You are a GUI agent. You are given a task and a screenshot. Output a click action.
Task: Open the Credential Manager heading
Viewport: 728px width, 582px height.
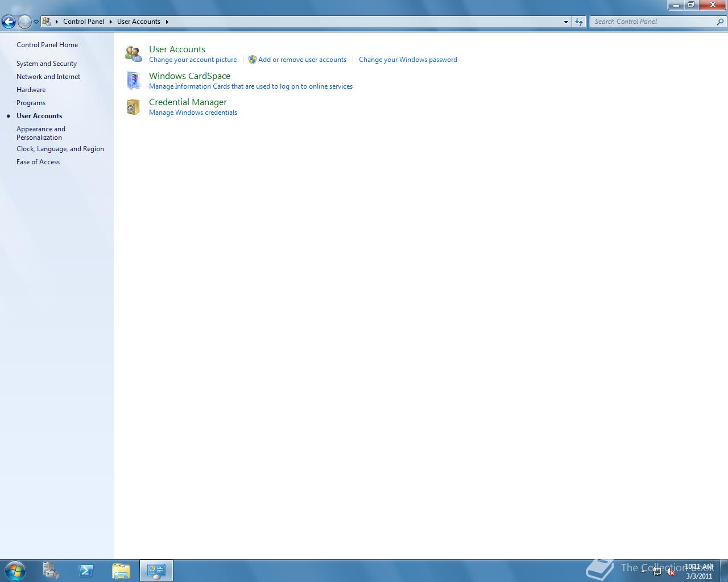[x=188, y=102]
